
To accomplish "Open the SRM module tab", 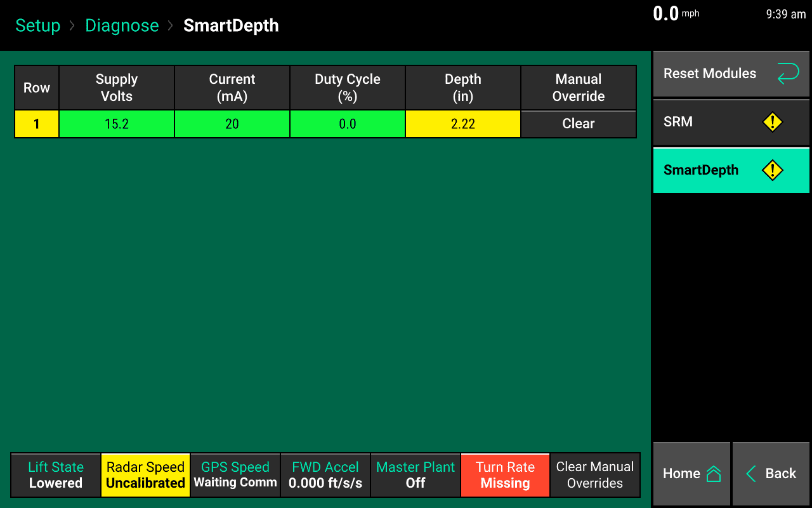I will click(x=731, y=122).
